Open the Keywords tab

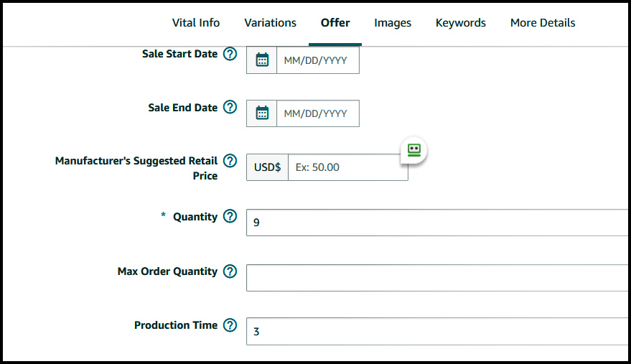coord(461,23)
